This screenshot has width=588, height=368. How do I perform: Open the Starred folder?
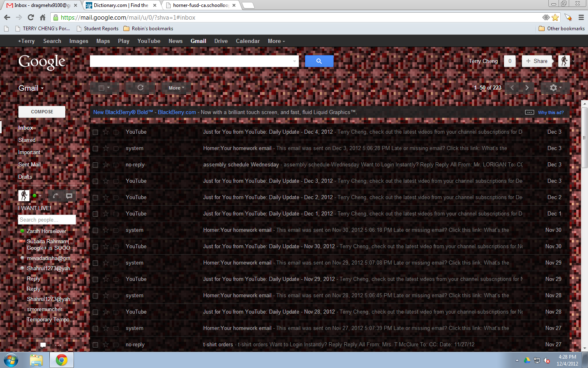[x=27, y=140]
